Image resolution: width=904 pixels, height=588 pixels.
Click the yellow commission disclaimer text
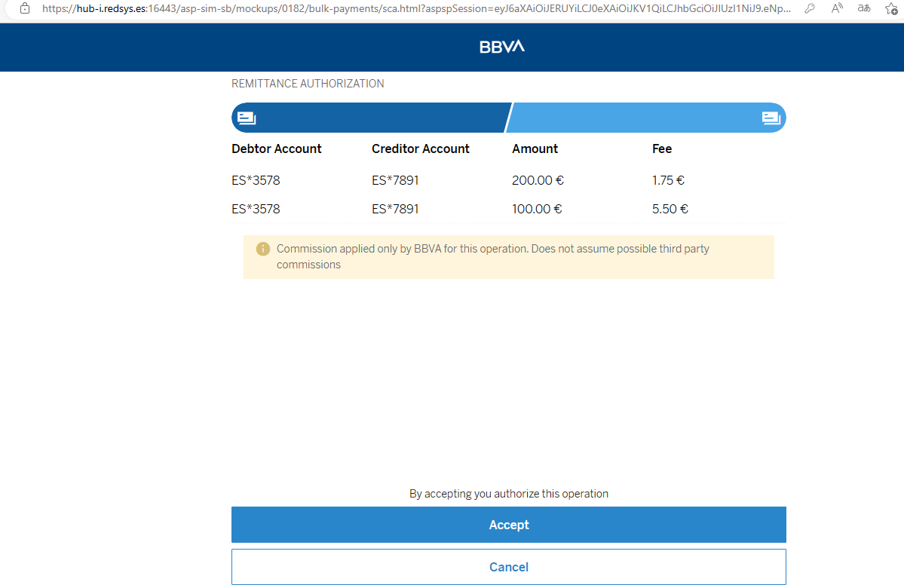pos(493,256)
